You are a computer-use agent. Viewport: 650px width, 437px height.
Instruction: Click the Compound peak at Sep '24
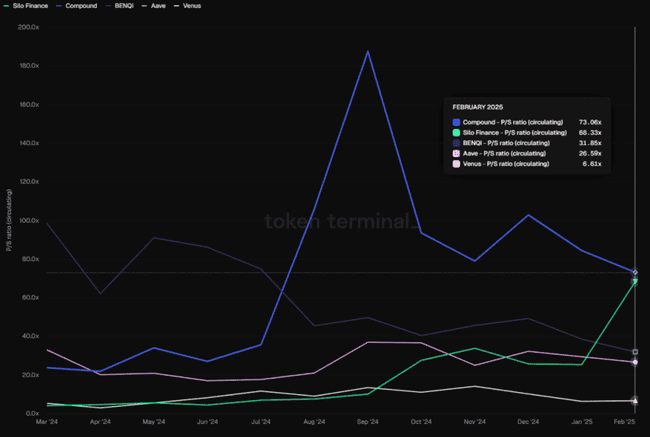pyautogui.click(x=368, y=51)
